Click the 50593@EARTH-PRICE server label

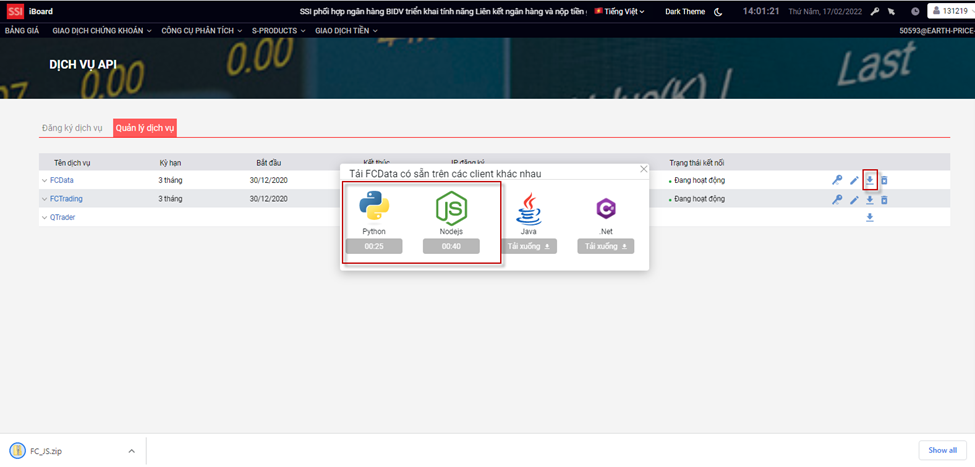click(936, 30)
